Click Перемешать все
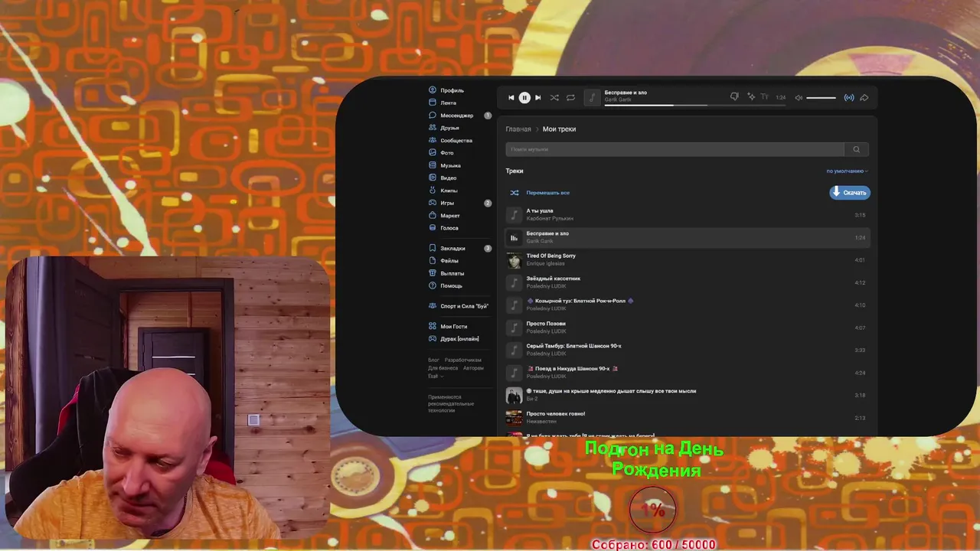The height and width of the screenshot is (551, 980). coord(541,193)
